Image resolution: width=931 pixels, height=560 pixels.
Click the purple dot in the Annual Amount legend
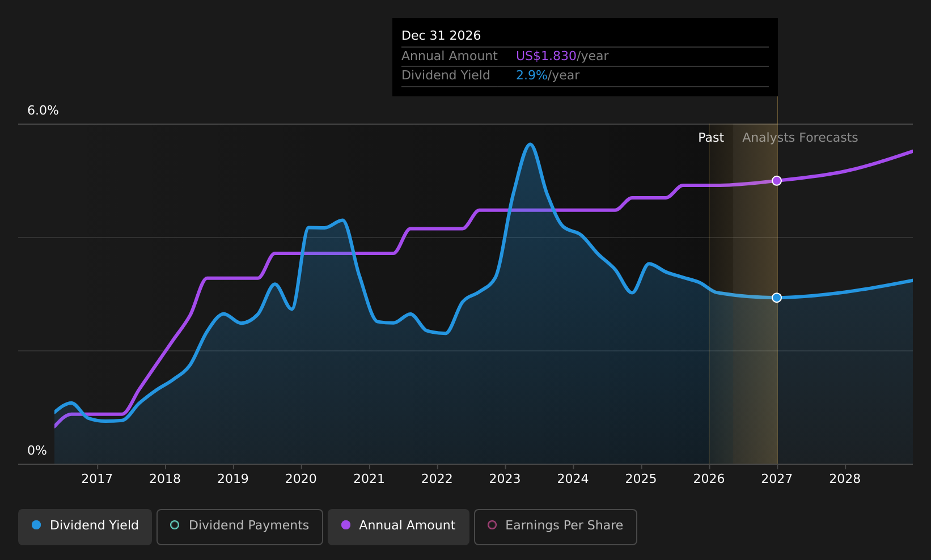(x=346, y=525)
